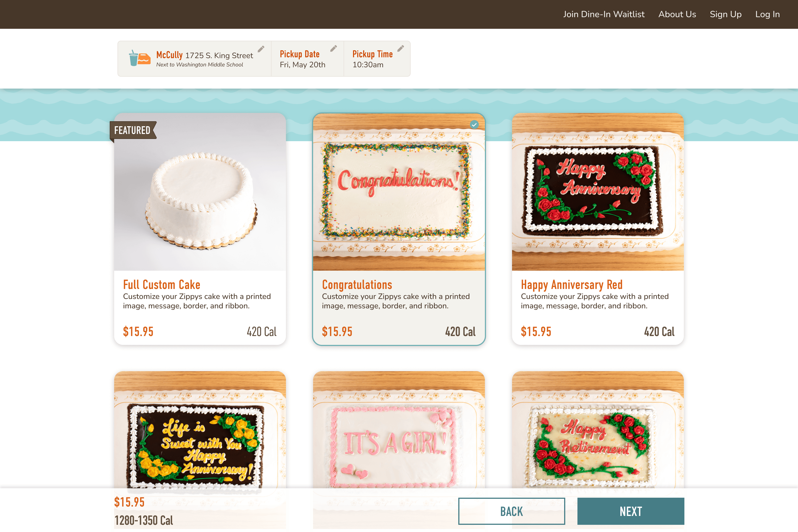Select the Happy Retirement cake

[598, 430]
